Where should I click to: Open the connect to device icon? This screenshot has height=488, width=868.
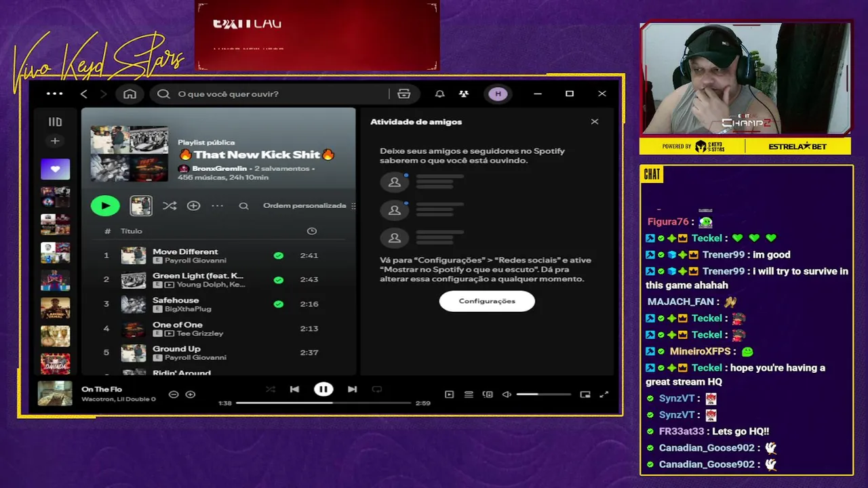click(488, 394)
